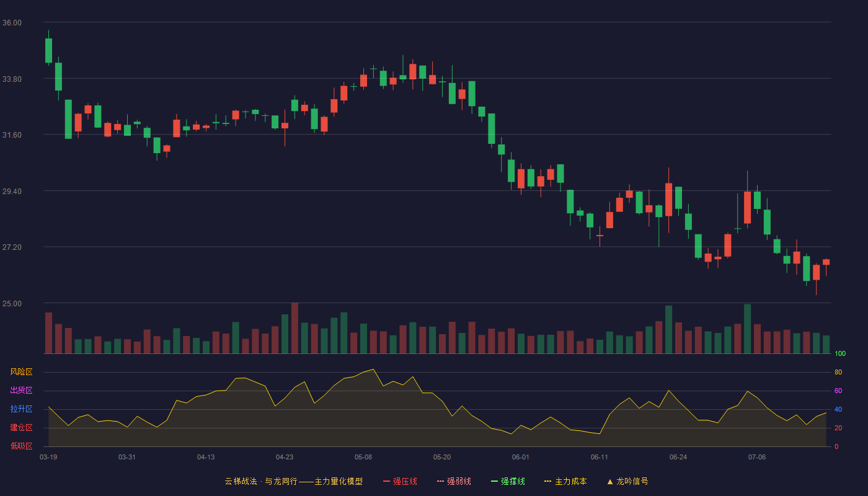Click the 07-06 date axis marker
The height and width of the screenshot is (496, 868).
click(x=757, y=457)
